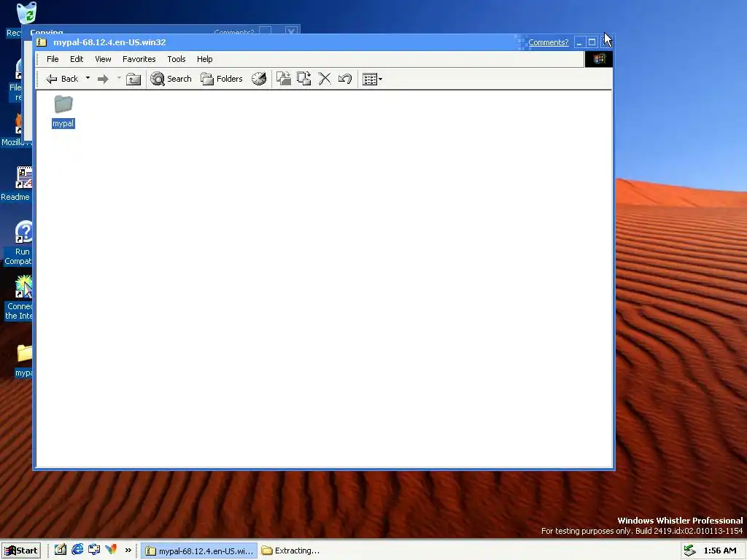Viewport: 747px width, 560px height.
Task: Open the Favorites menu
Action: coord(139,59)
